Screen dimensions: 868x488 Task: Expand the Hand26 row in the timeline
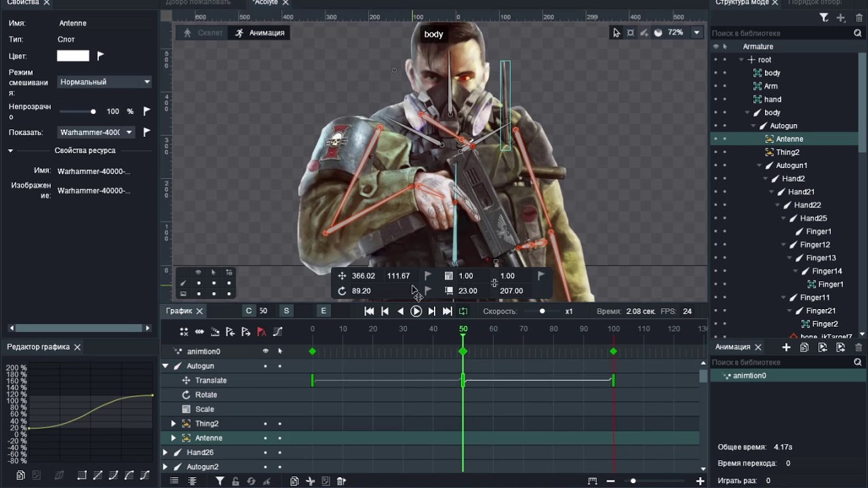[165, 453]
